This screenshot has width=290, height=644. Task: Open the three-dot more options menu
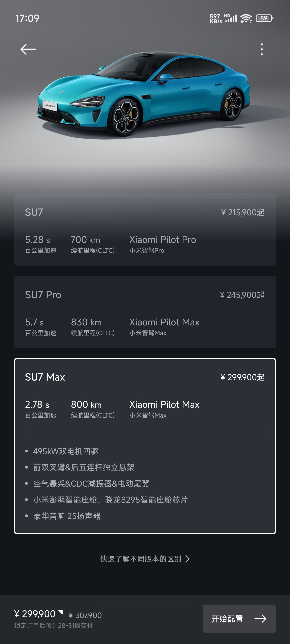(262, 49)
